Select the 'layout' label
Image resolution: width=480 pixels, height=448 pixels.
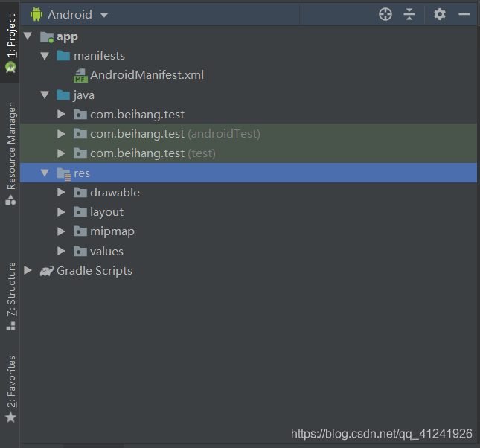pyautogui.click(x=107, y=212)
